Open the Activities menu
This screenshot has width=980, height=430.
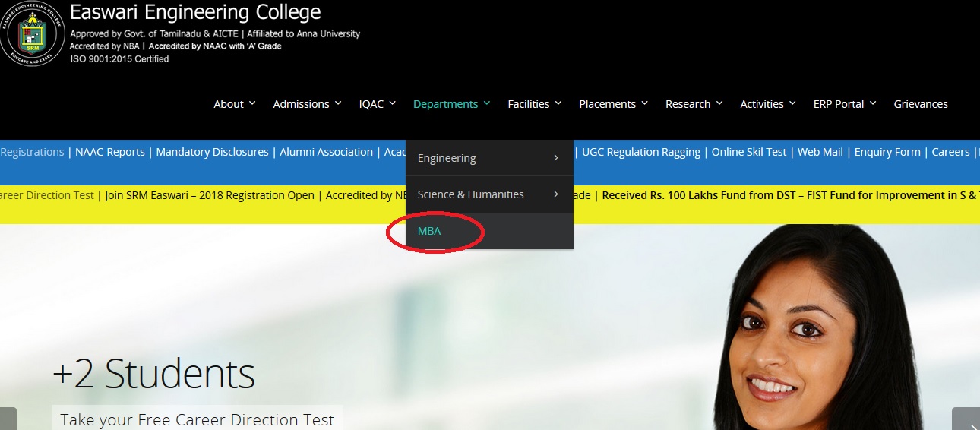(767, 104)
